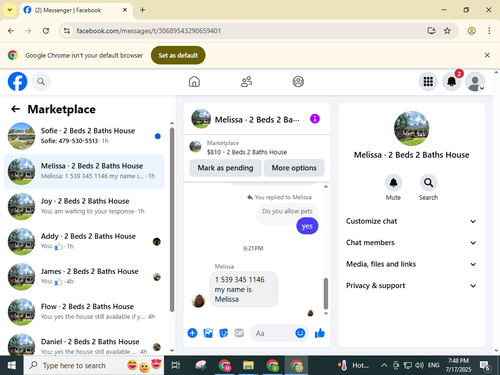Open the notifications bell with badge
The height and width of the screenshot is (375, 500).
click(x=452, y=81)
